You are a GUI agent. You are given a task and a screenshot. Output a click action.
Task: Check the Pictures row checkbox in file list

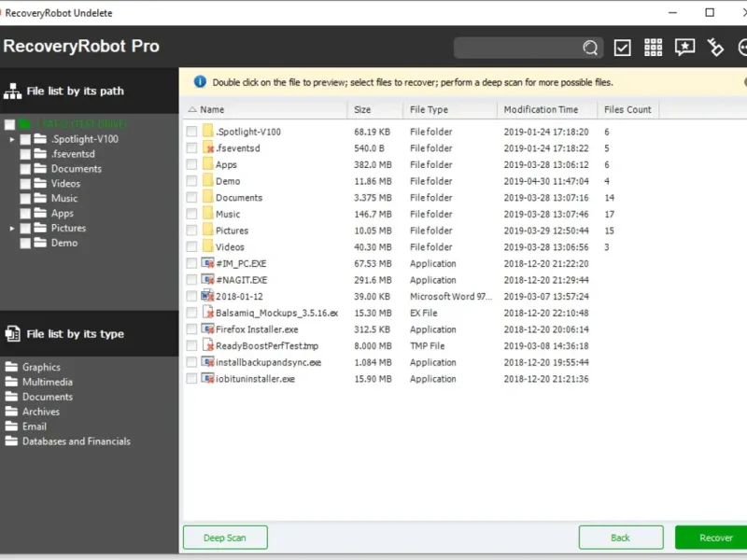tap(191, 231)
